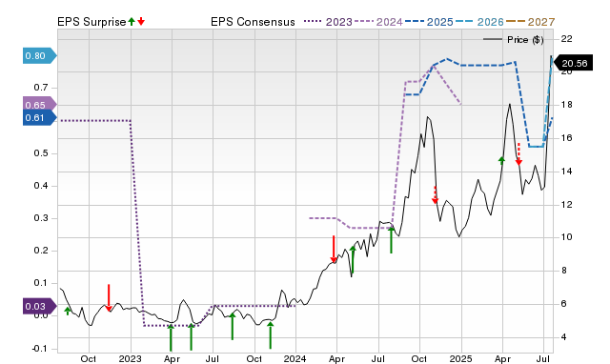Click the 0.4 left-axis label
610x364 pixels.
(x=40, y=186)
